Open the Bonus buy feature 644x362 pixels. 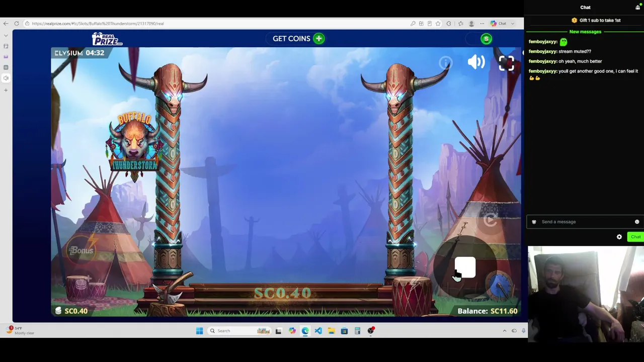[82, 250]
